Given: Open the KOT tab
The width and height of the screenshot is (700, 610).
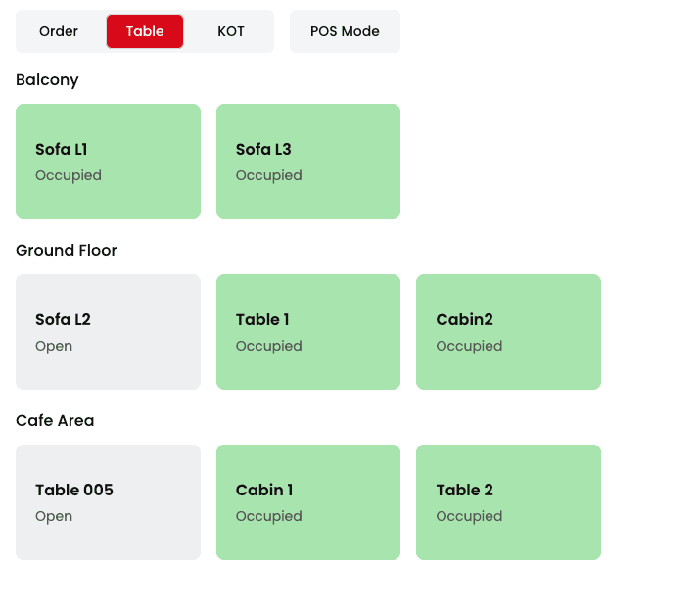Looking at the screenshot, I should tap(231, 31).
